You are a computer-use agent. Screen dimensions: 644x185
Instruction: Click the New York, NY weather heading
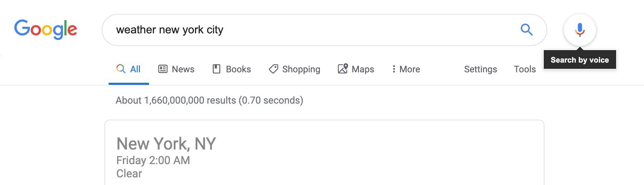[x=166, y=143]
